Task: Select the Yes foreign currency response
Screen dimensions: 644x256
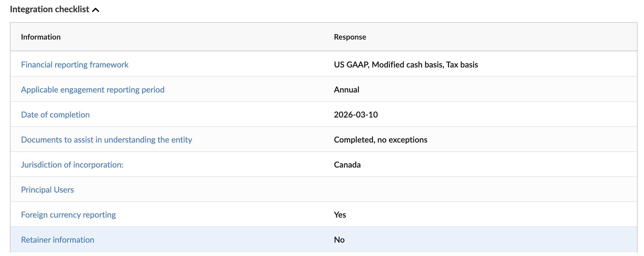Action: click(x=340, y=215)
